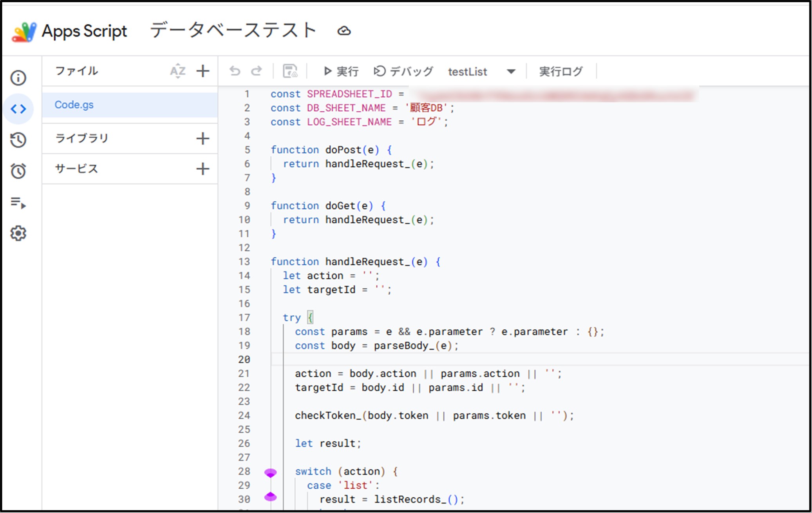Add a service with plus icon
The height and width of the screenshot is (513, 812).
coord(203,169)
